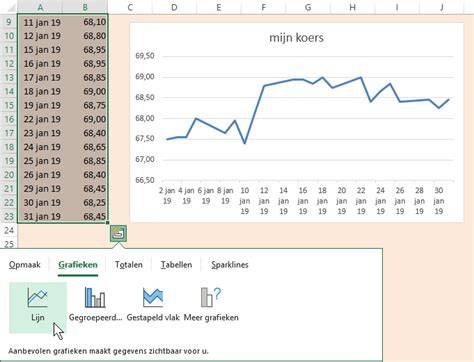Select column D header
The image size is (474, 362).
coord(174,7)
